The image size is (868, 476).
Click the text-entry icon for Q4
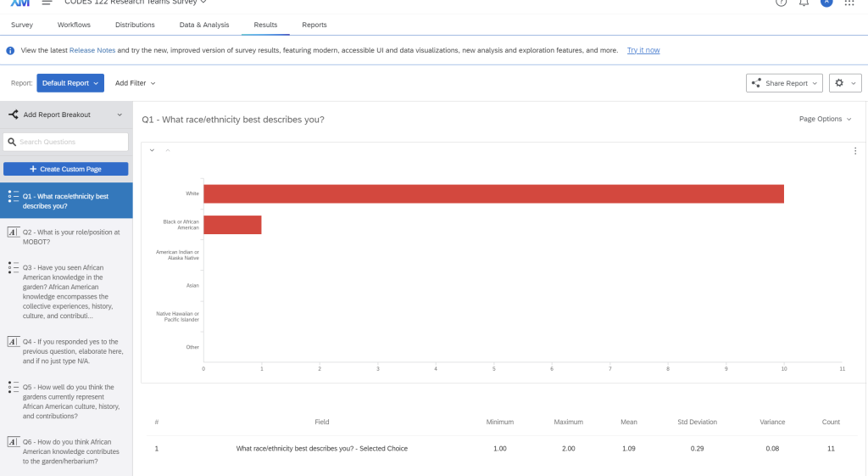click(14, 341)
